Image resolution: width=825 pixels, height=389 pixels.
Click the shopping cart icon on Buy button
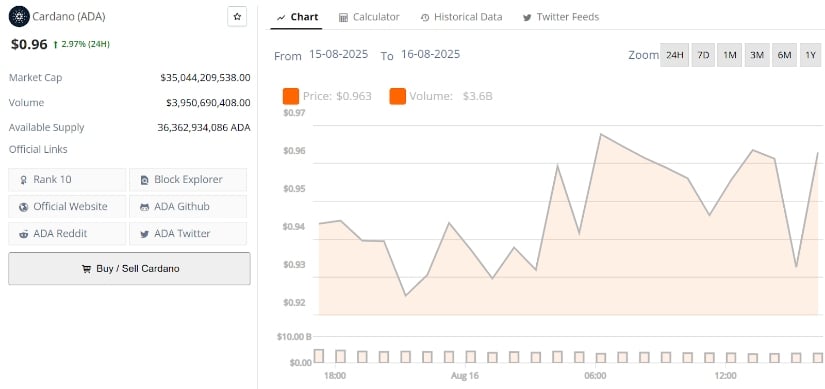(86, 268)
